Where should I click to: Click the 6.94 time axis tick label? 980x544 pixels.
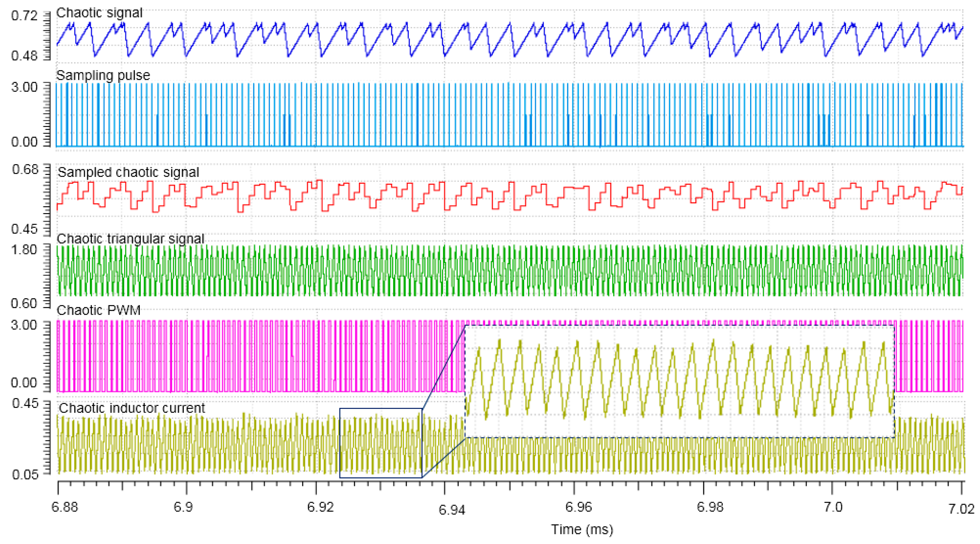[x=452, y=510]
